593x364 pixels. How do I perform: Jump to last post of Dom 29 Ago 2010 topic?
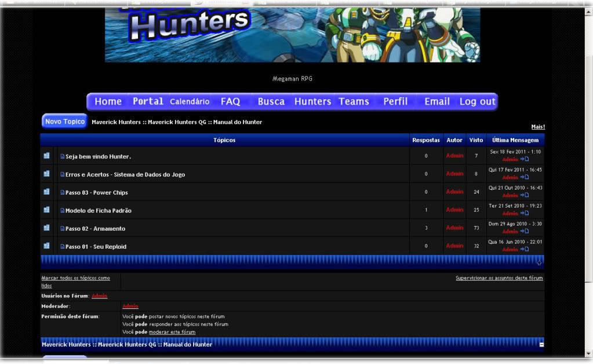click(525, 231)
